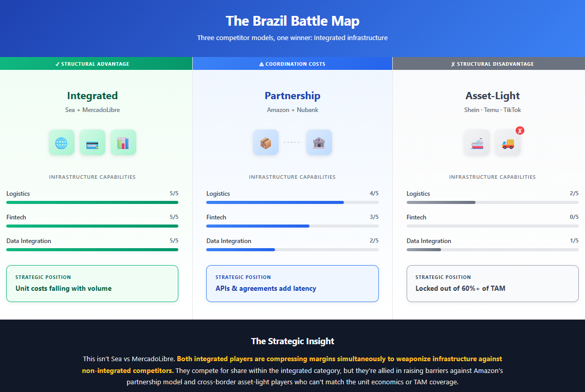Click the Partnership Logistics 4/5 progress bar
The image size is (585, 392).
(292, 202)
